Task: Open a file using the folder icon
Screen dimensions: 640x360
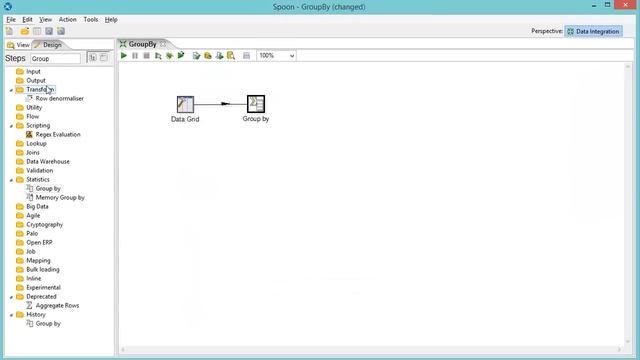Action: click(24, 31)
